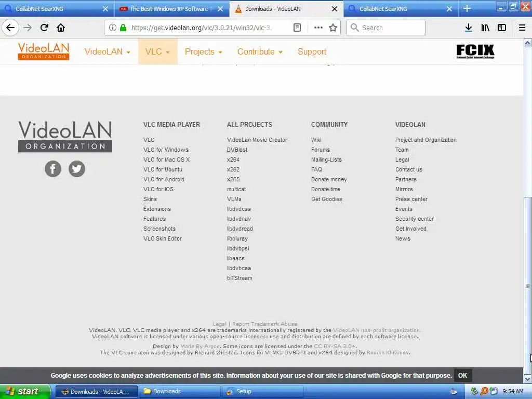Close the Downloads - VideoLAN tab

tap(335, 9)
